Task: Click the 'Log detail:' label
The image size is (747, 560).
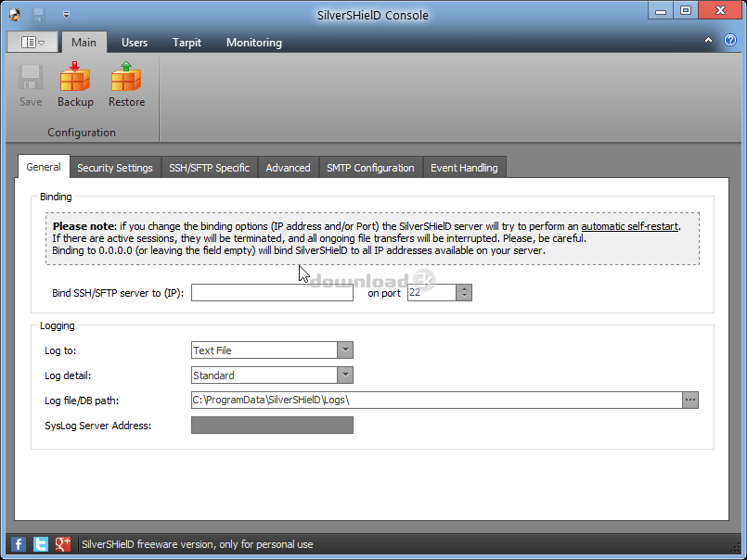Action: pyautogui.click(x=68, y=375)
